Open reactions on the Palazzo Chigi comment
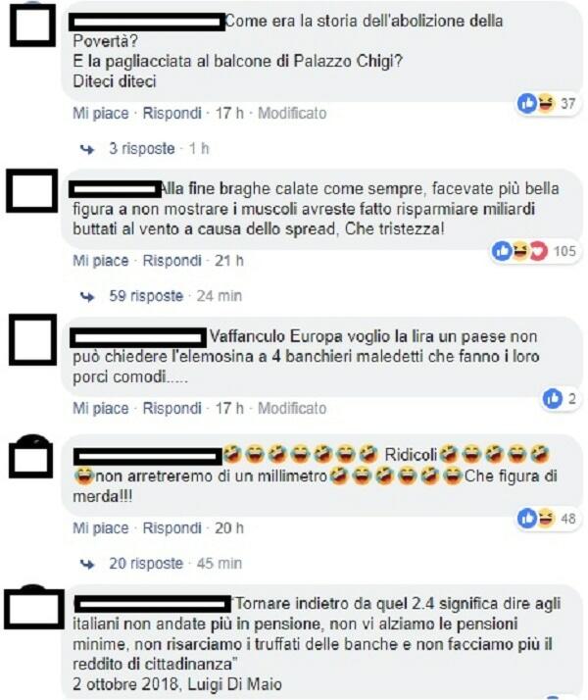 click(x=548, y=104)
